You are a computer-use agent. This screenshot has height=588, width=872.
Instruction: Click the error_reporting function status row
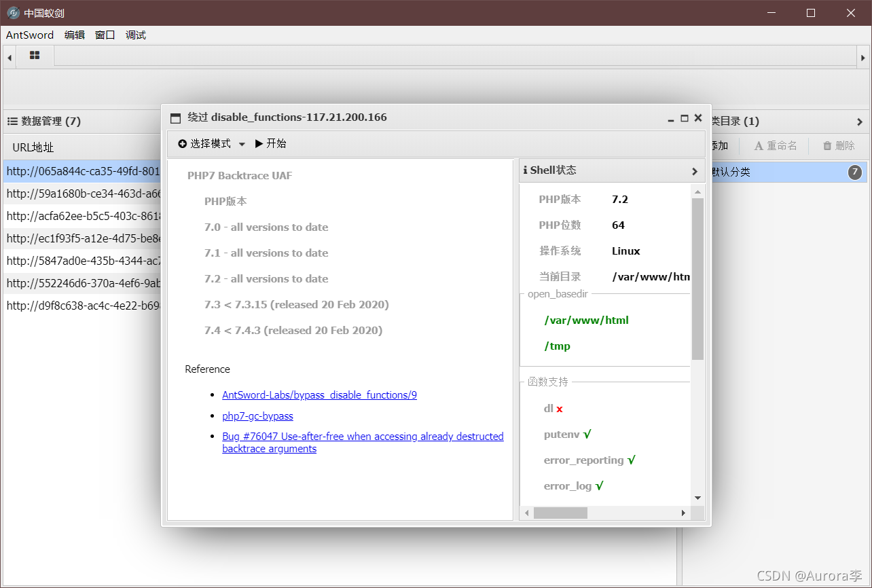589,460
